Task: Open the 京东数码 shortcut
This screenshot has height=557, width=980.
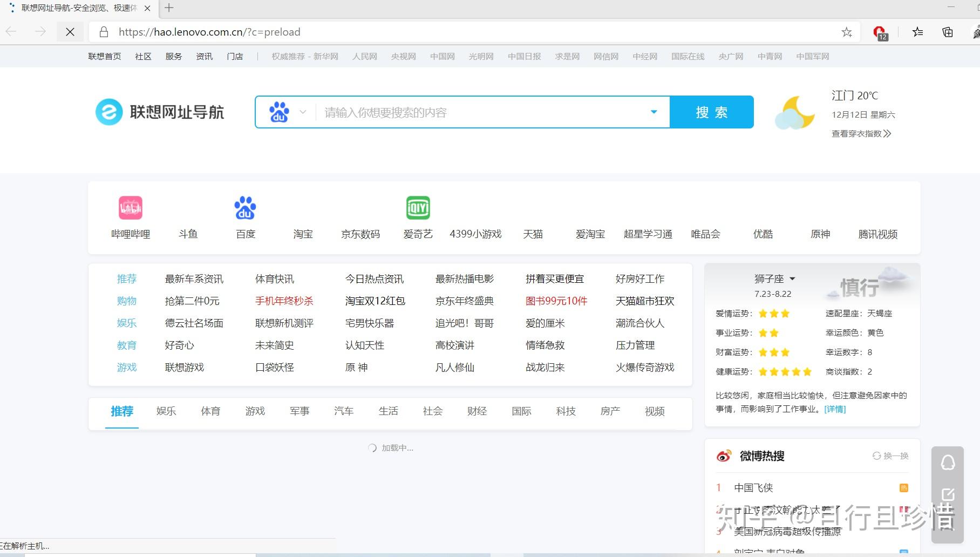Action: pos(360,234)
